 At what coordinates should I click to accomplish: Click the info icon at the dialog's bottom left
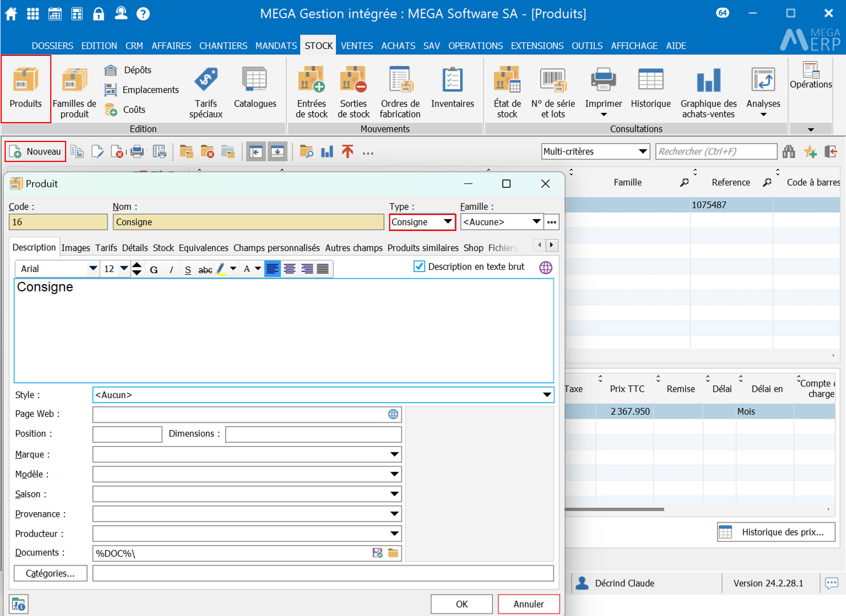[x=19, y=604]
